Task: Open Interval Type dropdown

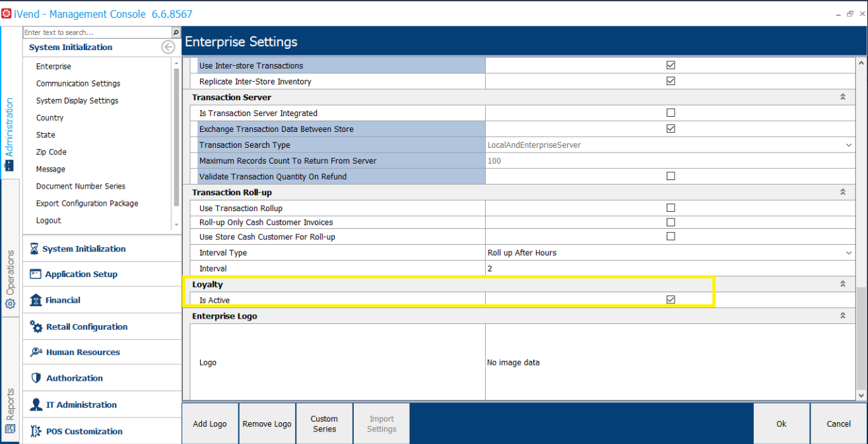Action: tap(848, 253)
